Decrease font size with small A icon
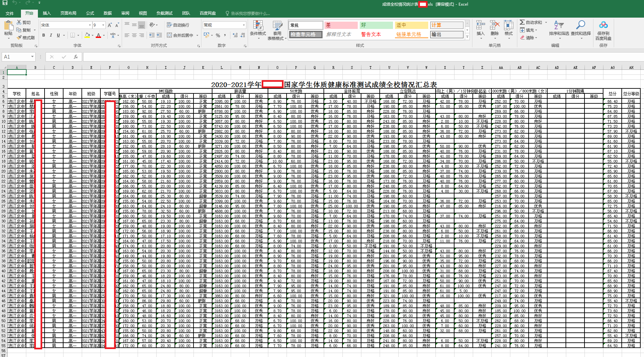 click(117, 25)
